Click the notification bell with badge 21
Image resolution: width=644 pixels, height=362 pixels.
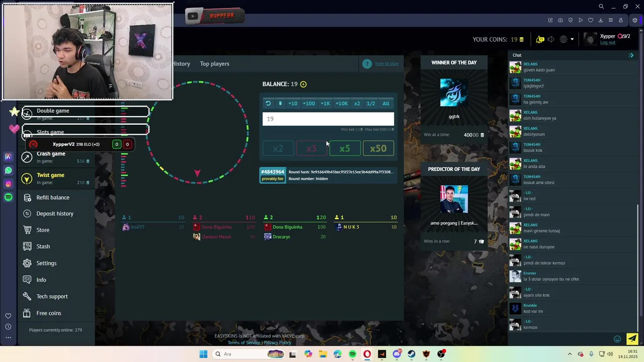click(540, 39)
